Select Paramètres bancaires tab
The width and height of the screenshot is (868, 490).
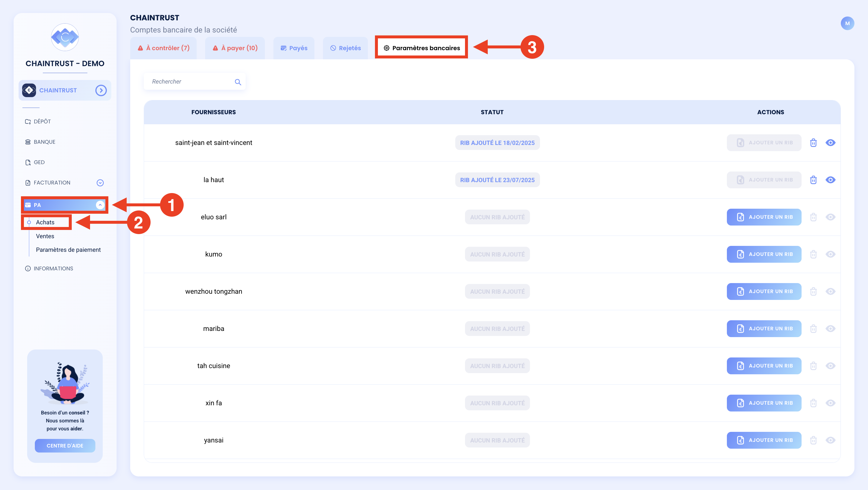[422, 48]
